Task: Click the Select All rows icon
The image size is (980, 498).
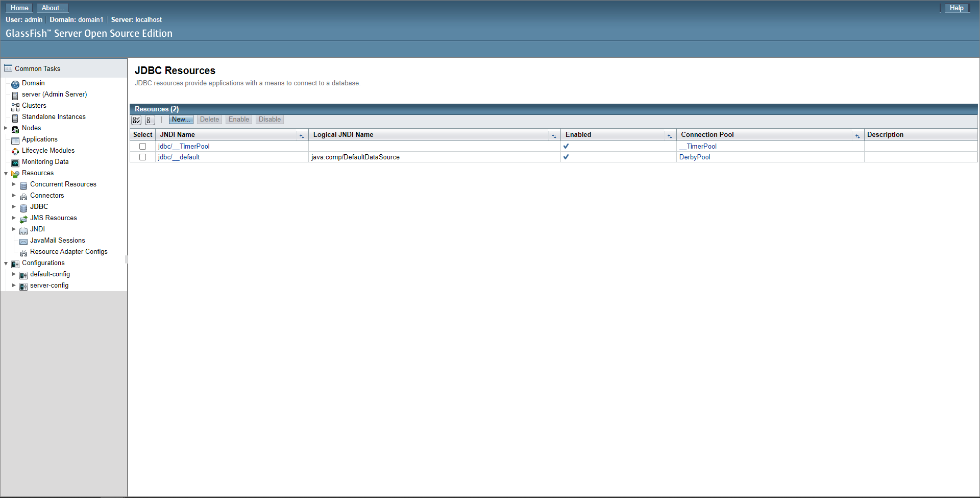Action: coord(136,120)
